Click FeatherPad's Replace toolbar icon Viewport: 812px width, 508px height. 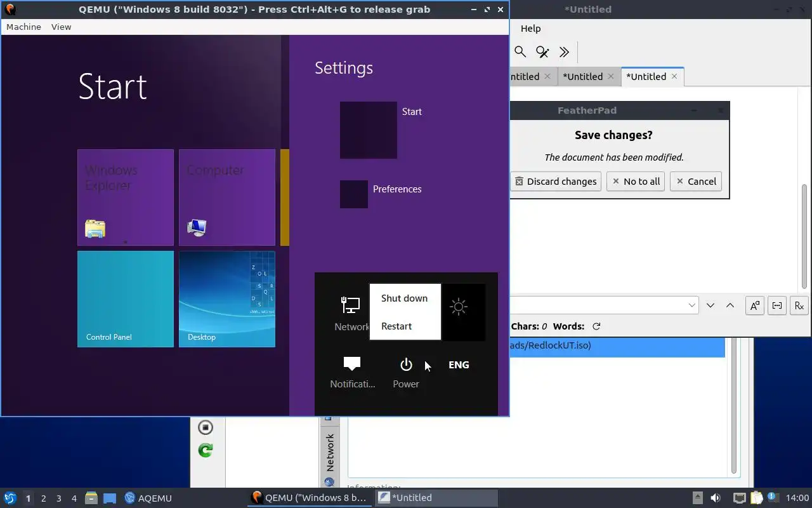coord(542,52)
